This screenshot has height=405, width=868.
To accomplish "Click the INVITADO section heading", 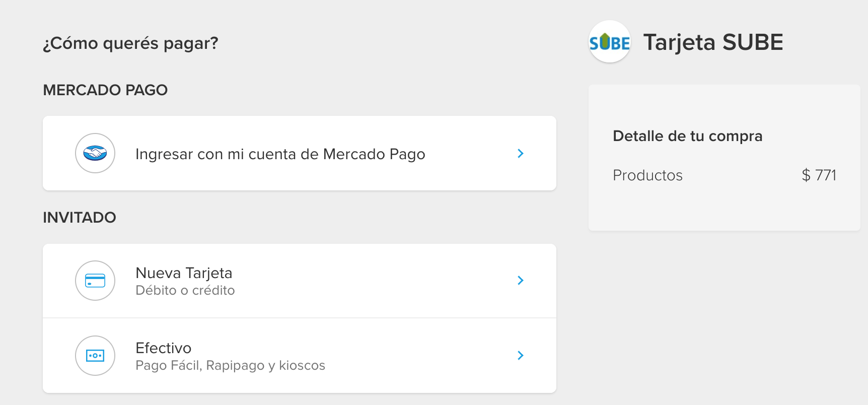I will [x=80, y=218].
